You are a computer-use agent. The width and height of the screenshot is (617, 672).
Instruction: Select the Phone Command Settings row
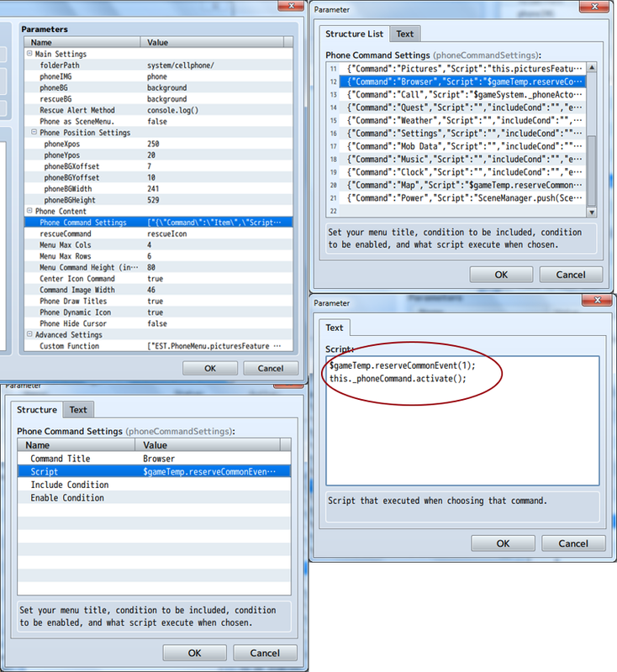(159, 222)
